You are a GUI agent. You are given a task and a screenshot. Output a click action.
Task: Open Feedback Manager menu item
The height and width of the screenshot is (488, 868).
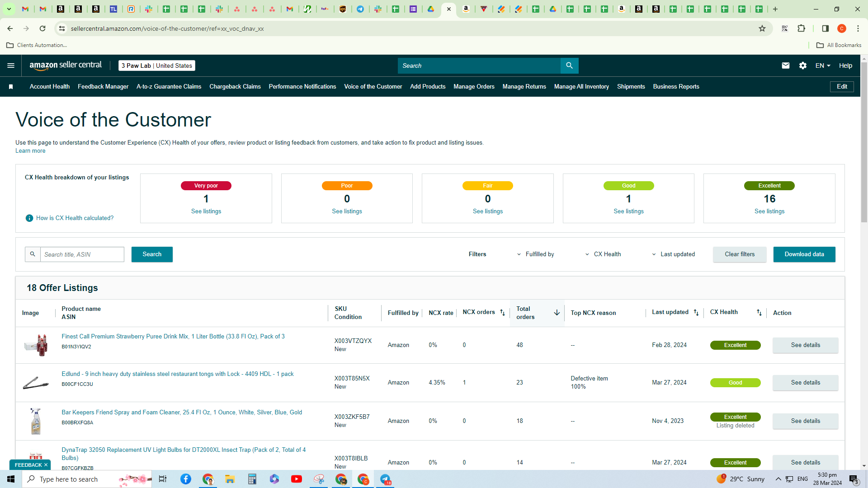pyautogui.click(x=103, y=87)
